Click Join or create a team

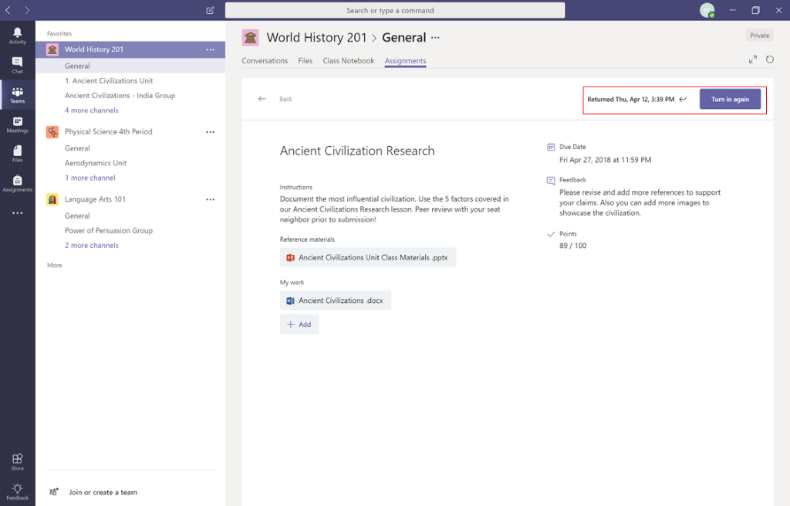click(x=102, y=492)
